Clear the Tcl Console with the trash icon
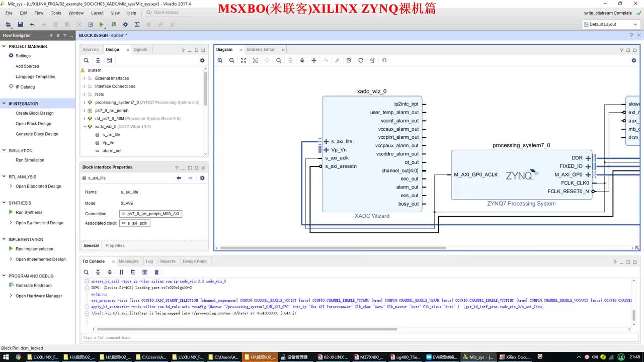Screen dimensions: 644x362 156,272
